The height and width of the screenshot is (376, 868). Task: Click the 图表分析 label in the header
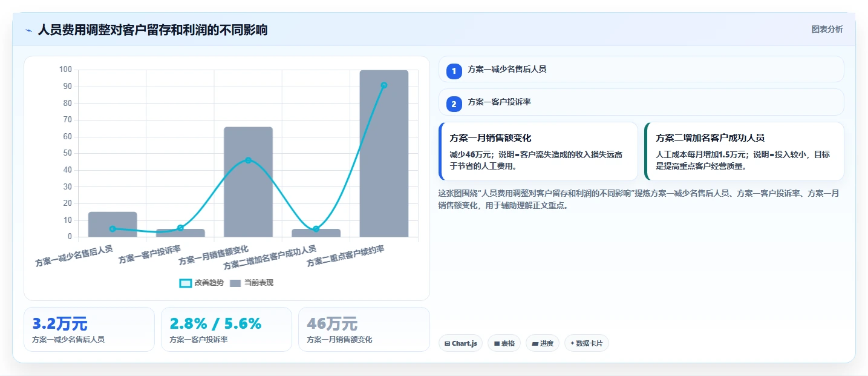pyautogui.click(x=827, y=29)
